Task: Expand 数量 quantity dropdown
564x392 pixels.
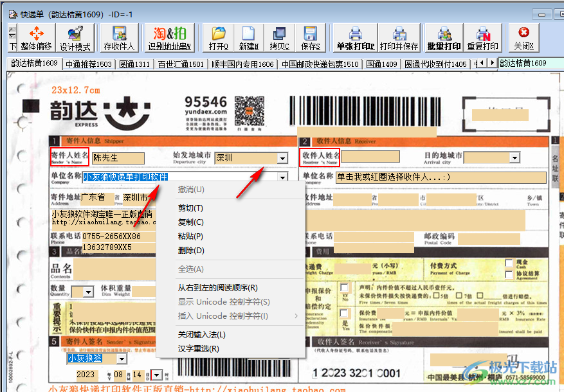Action: click(x=89, y=292)
